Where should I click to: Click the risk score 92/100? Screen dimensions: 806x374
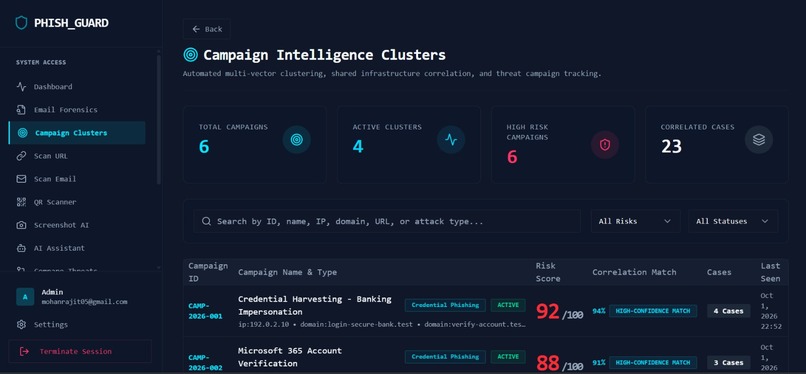(x=559, y=312)
